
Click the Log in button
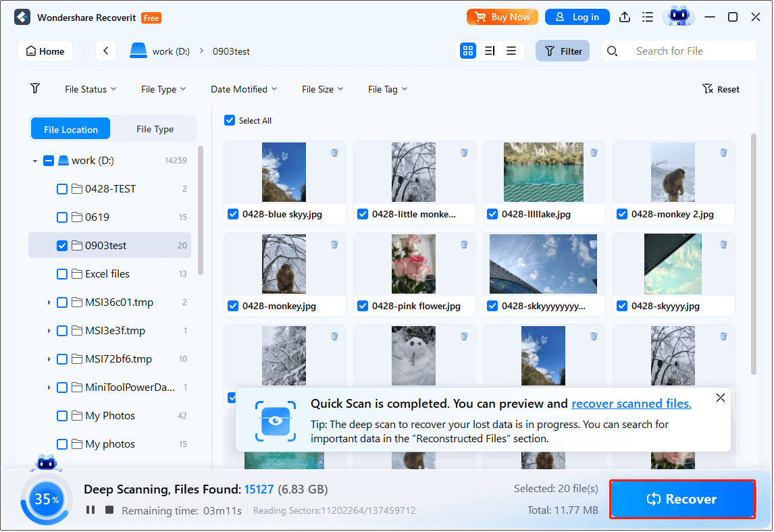tap(577, 17)
